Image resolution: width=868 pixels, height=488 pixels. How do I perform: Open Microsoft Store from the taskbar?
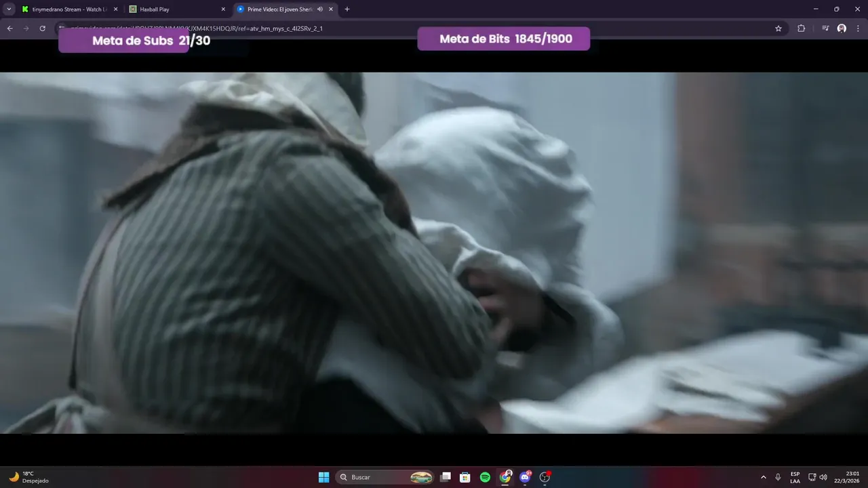[465, 477]
